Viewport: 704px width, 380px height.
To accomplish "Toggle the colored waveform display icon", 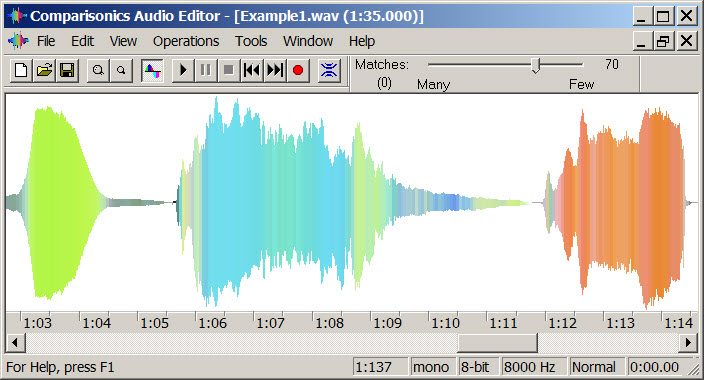I will pos(152,71).
